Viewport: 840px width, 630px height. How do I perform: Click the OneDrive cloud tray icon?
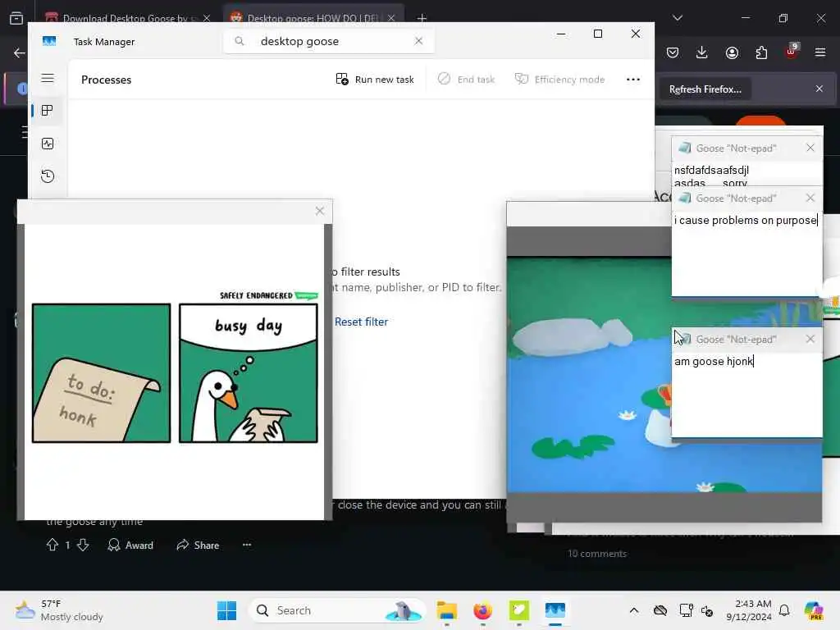click(660, 610)
